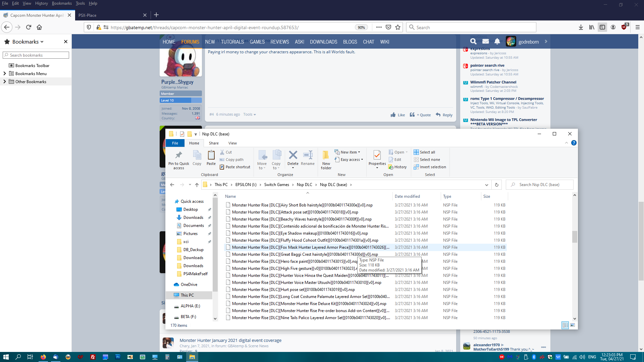The height and width of the screenshot is (362, 644).
Task: Switch to large icons view in Explorer status bar
Action: pyautogui.click(x=573, y=325)
